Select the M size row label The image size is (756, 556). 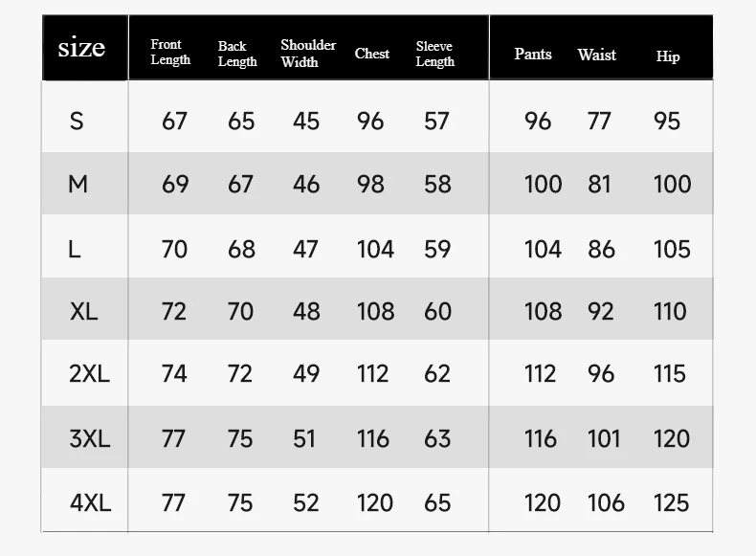[78, 184]
